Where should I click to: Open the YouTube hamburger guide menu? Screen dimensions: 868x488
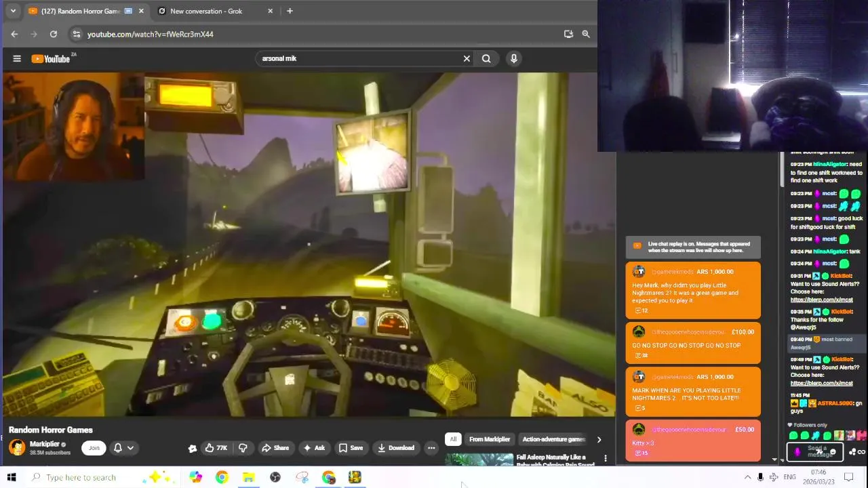(17, 58)
